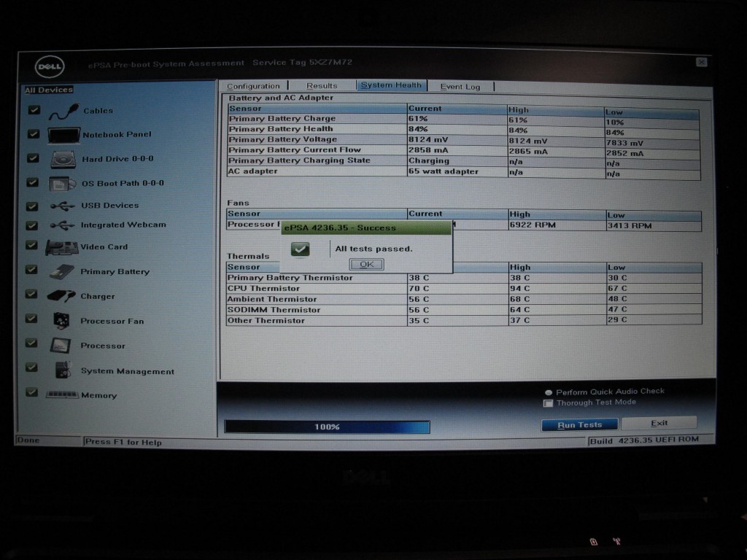Open the Event Log tab

pyautogui.click(x=461, y=86)
